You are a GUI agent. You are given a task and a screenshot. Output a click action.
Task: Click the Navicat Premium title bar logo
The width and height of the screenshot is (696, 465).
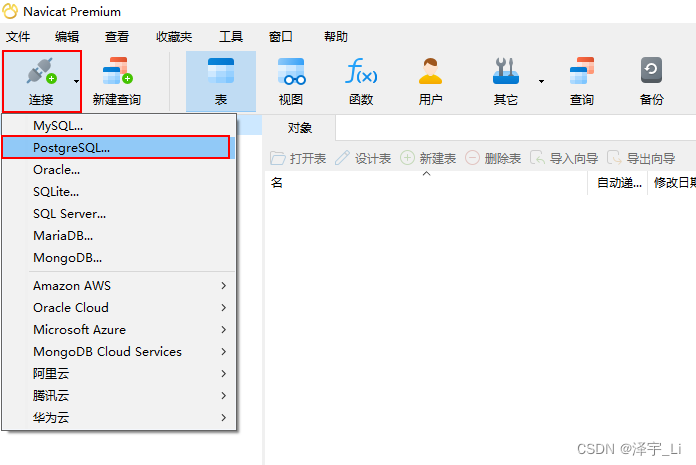tap(10, 11)
